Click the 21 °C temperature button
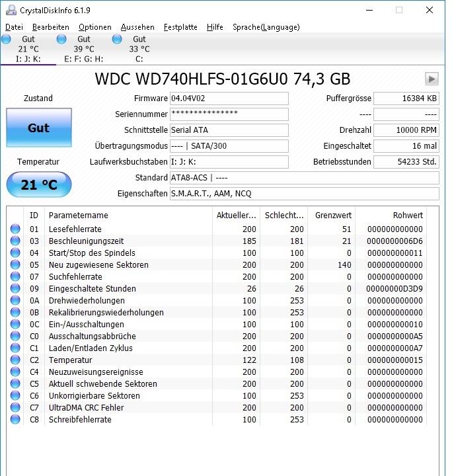Screen dimensions: 452x476 pos(39,184)
